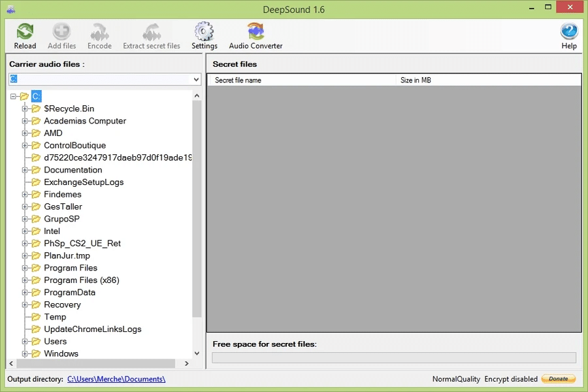This screenshot has height=392, width=588.
Task: Expand the Program Files folder node
Action: (x=25, y=268)
